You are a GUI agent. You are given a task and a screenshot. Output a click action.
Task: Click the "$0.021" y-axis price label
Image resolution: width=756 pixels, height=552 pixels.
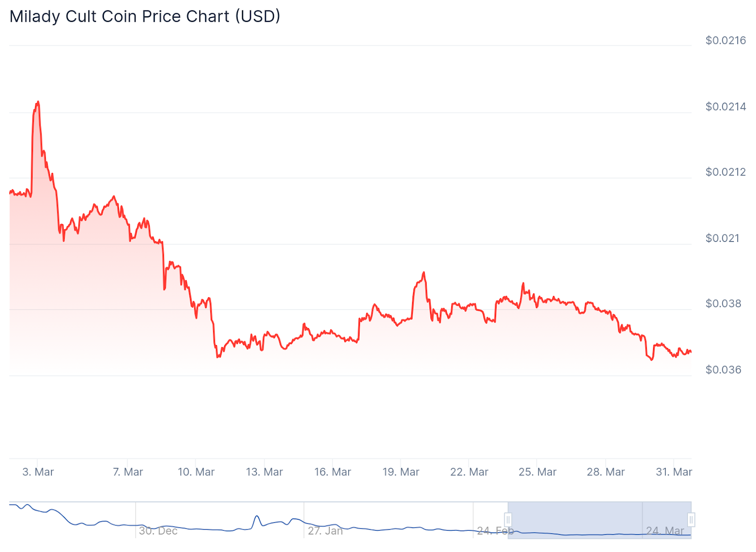[722, 238]
